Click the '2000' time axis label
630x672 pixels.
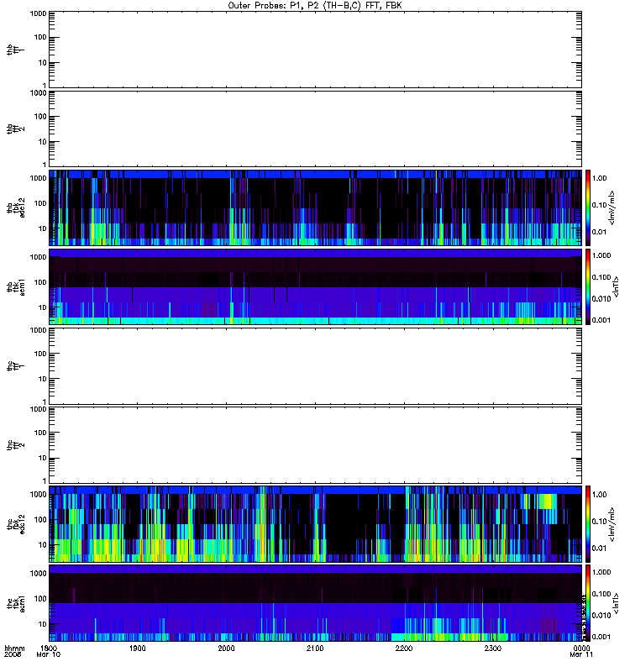click(x=226, y=648)
